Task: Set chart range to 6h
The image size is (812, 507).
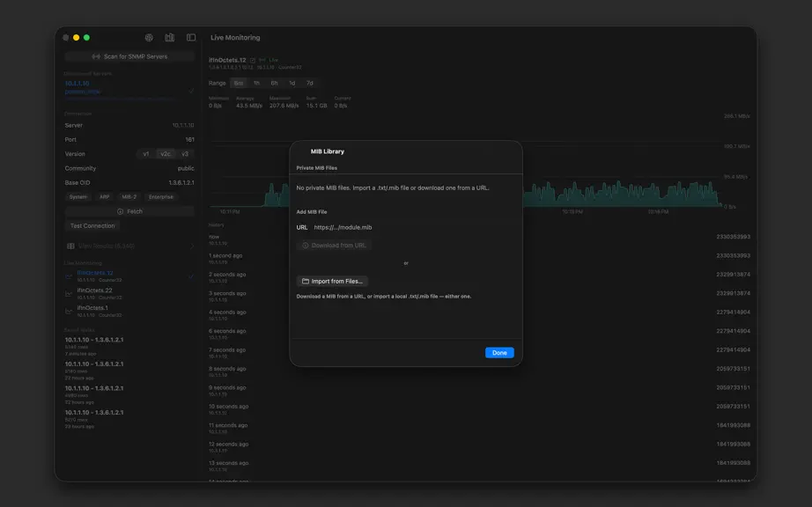Action: [274, 83]
